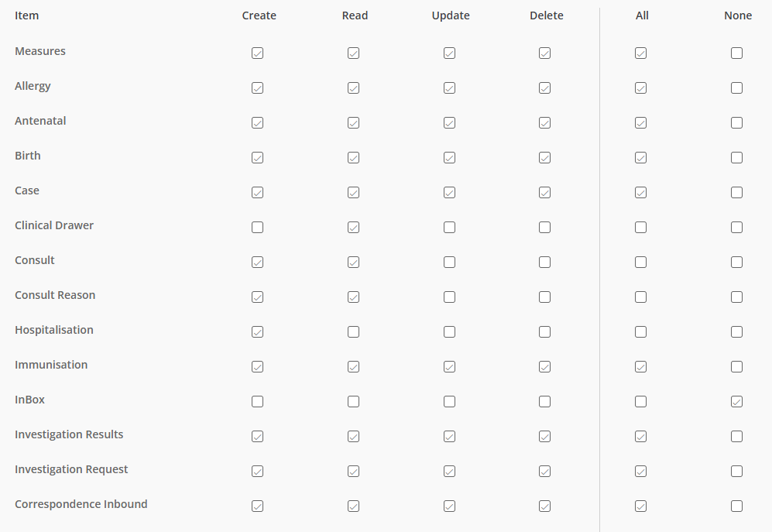Image resolution: width=772 pixels, height=532 pixels.
Task: Enable Create permission for InBox
Action: pyautogui.click(x=258, y=402)
